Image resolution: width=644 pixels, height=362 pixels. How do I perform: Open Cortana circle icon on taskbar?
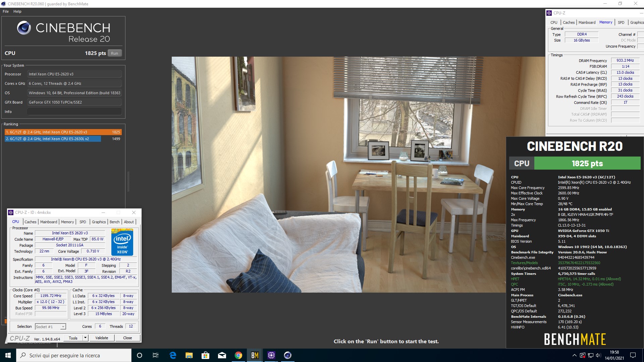[x=140, y=355]
